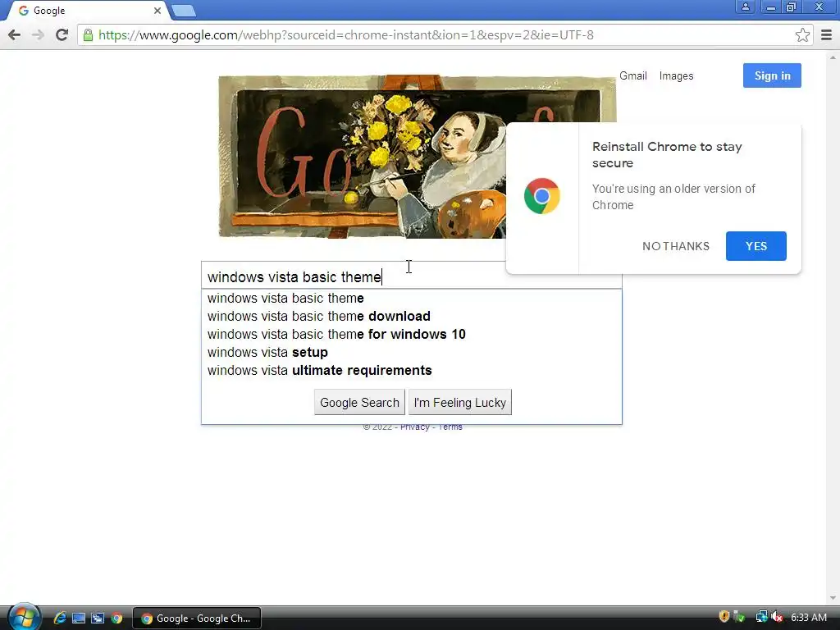Dismiss popup with NO THANKS
This screenshot has height=630, width=840.
tap(676, 246)
